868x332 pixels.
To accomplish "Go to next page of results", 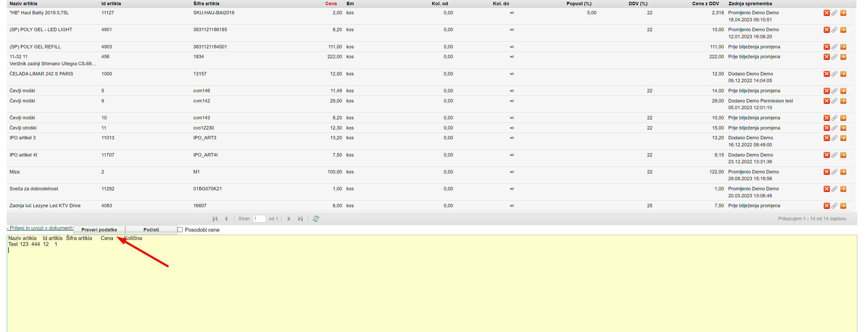I will [x=289, y=219].
